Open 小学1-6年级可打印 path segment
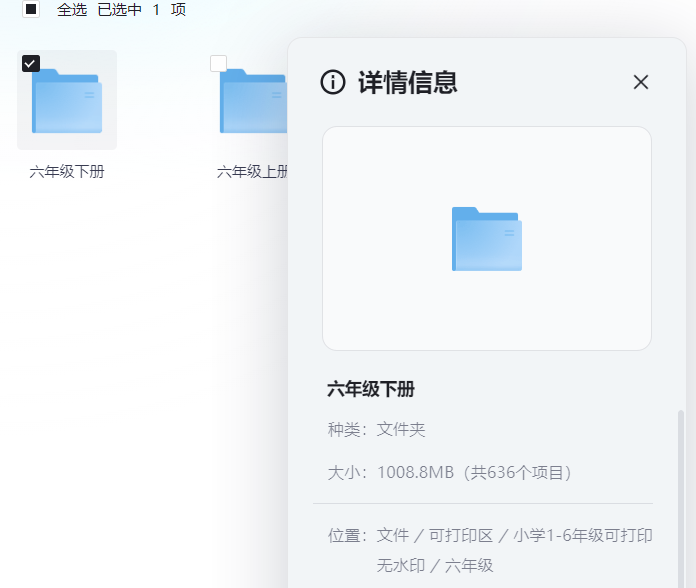 point(583,535)
